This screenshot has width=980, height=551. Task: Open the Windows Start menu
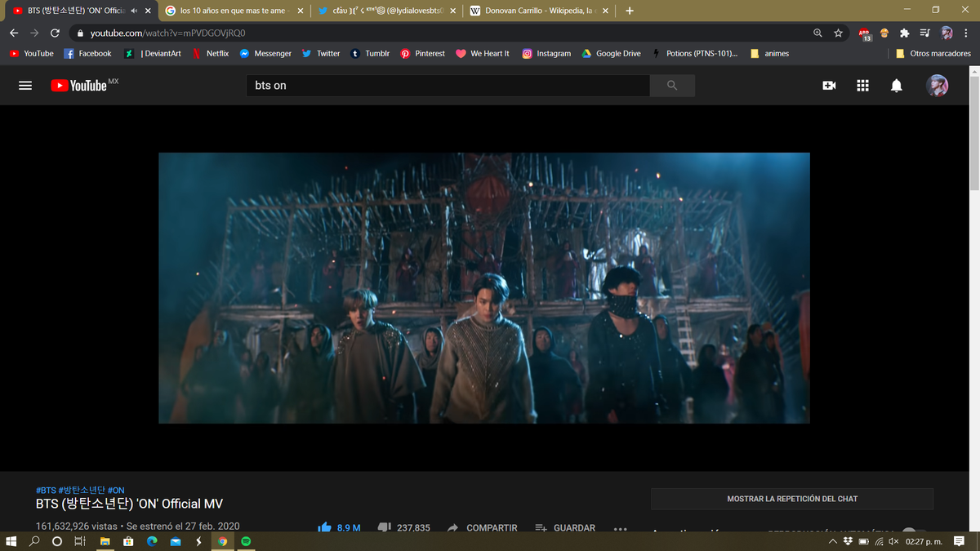(x=11, y=541)
